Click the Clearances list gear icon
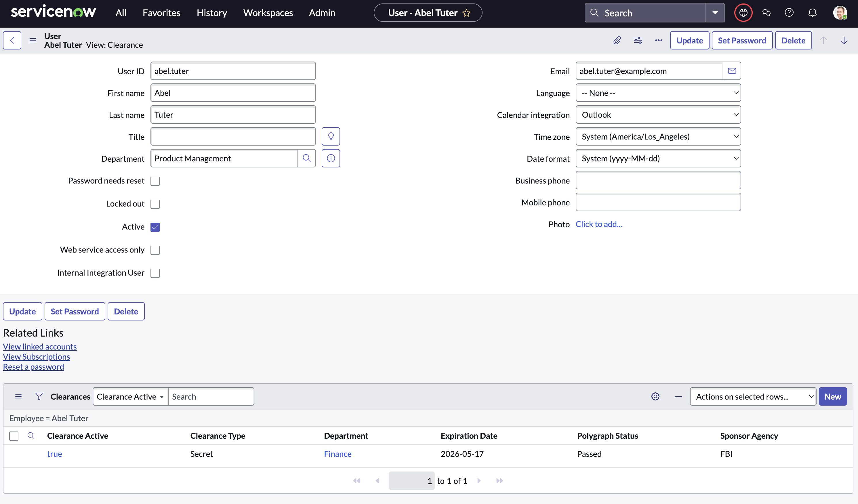 (655, 396)
